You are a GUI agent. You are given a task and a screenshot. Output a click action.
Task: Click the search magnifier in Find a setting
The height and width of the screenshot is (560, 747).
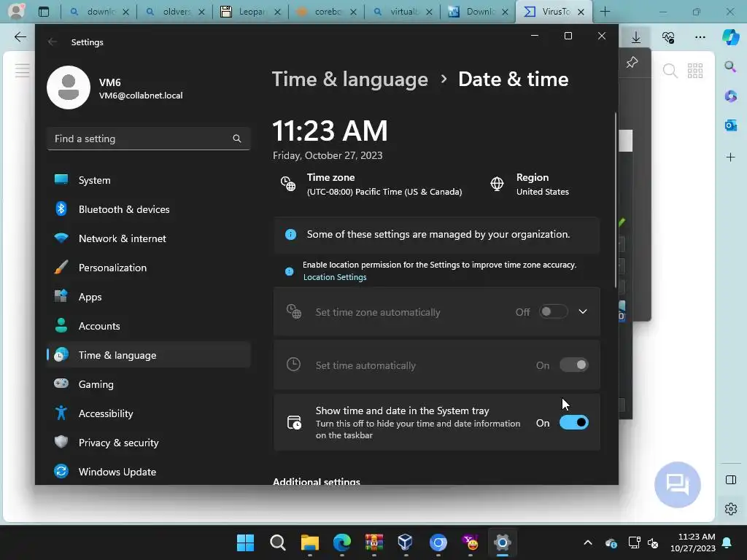click(237, 139)
